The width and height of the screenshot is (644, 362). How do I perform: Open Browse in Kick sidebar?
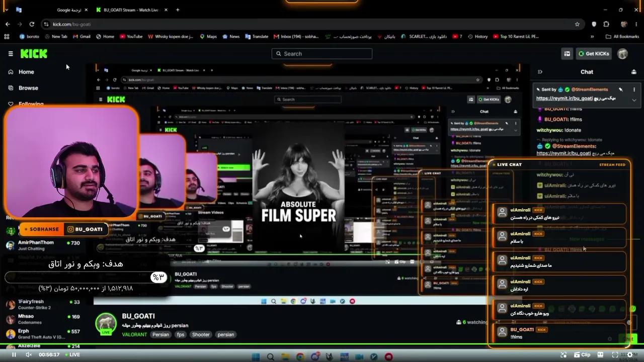[x=23, y=88]
